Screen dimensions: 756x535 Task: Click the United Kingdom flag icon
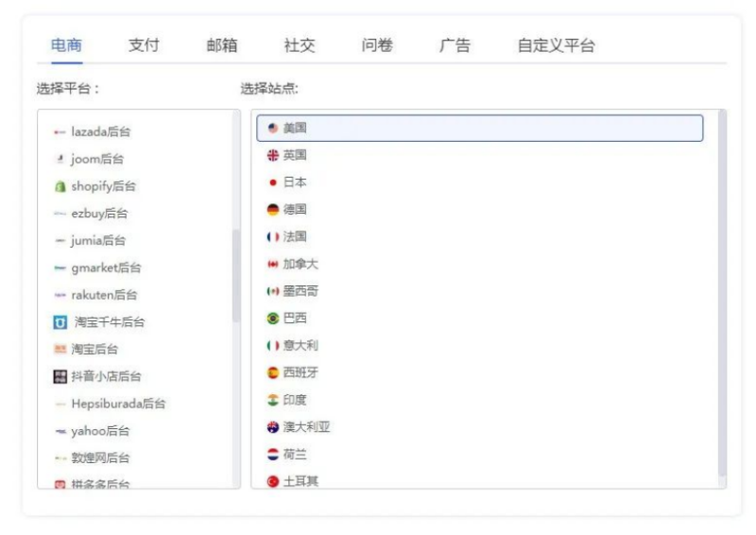click(x=273, y=155)
